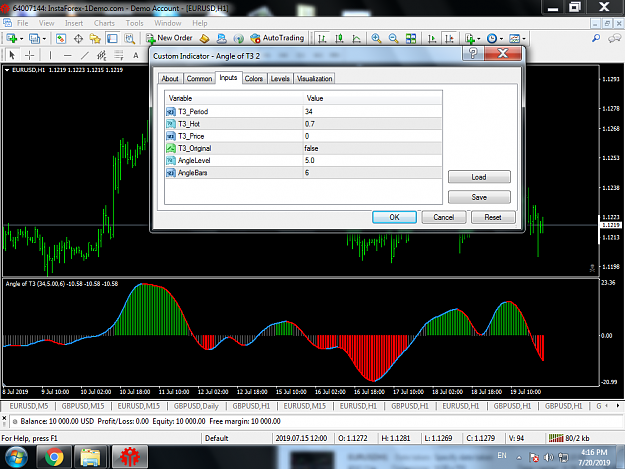The image size is (625, 469).
Task: Open the EURUSD,M5 chart tab
Action: pos(29,406)
